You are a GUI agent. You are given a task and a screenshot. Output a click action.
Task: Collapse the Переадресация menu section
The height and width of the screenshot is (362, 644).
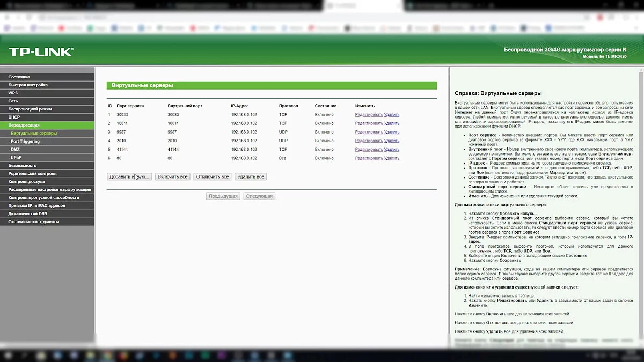coord(24,125)
